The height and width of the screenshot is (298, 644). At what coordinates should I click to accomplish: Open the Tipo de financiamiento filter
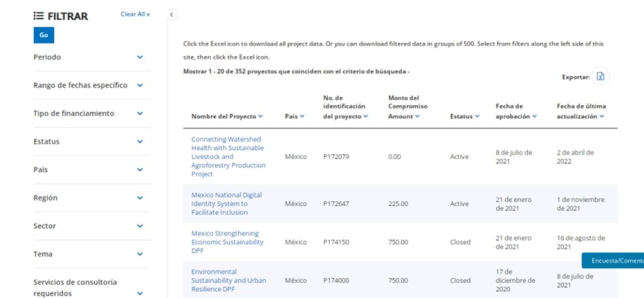pyautogui.click(x=140, y=114)
